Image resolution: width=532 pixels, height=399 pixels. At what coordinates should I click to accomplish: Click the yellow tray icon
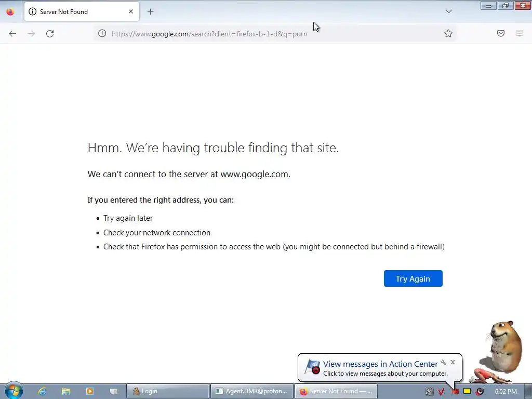pyautogui.click(x=467, y=391)
